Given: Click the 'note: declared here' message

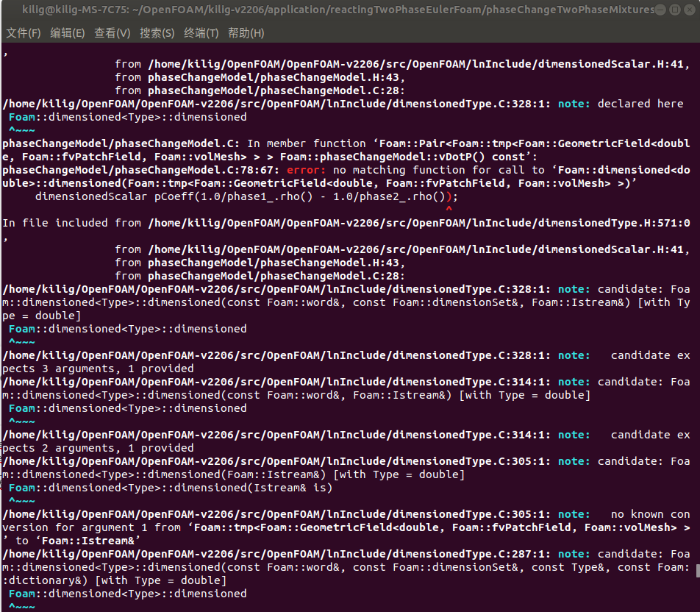Looking at the screenshot, I should (x=621, y=104).
